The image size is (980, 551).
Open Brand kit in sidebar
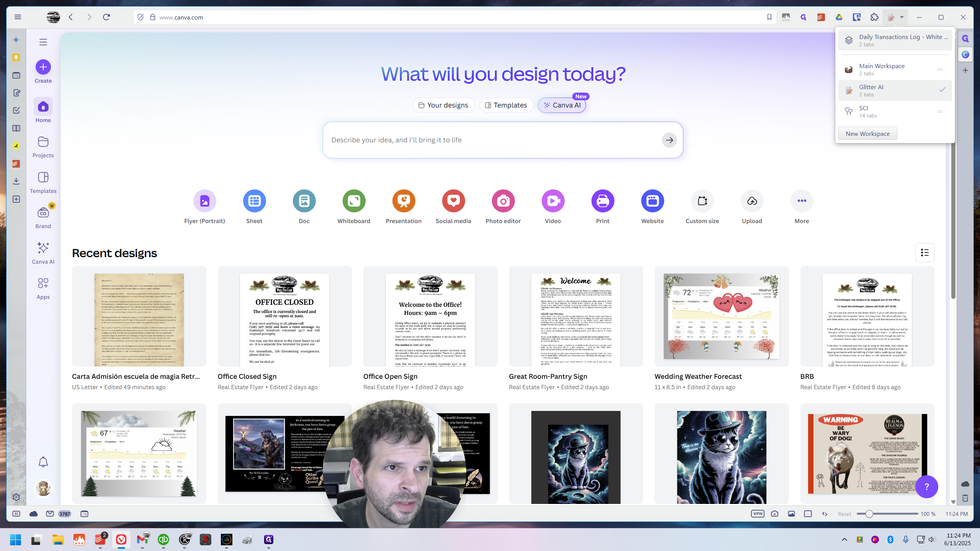pos(43,217)
